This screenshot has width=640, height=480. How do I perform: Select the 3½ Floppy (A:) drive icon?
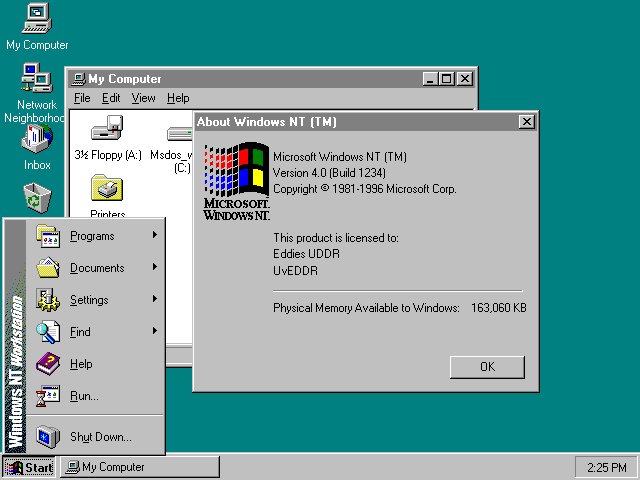click(x=107, y=129)
